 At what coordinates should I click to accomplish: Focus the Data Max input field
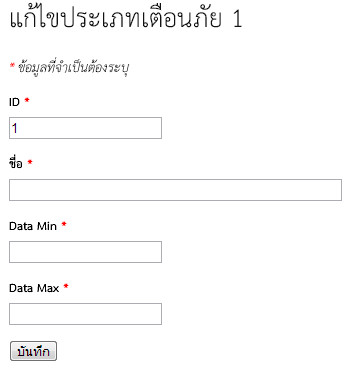85,314
